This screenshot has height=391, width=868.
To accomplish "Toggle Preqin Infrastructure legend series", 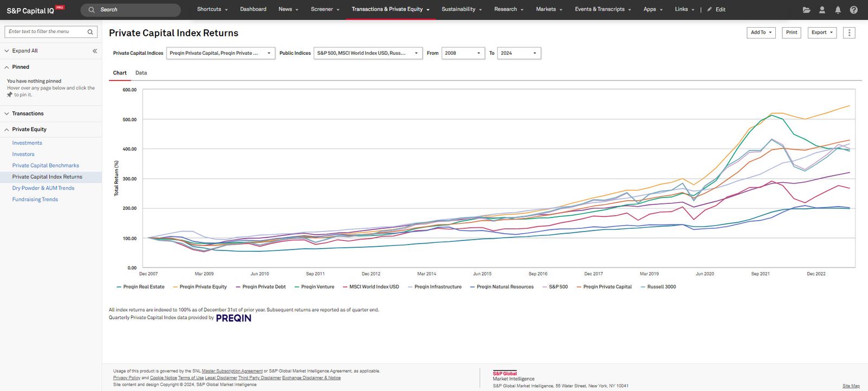I will (x=435, y=287).
